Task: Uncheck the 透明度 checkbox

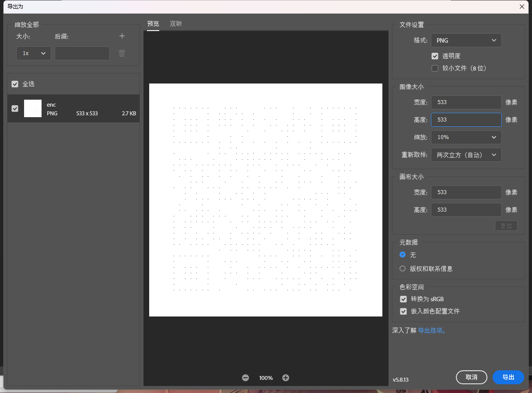Action: point(435,56)
